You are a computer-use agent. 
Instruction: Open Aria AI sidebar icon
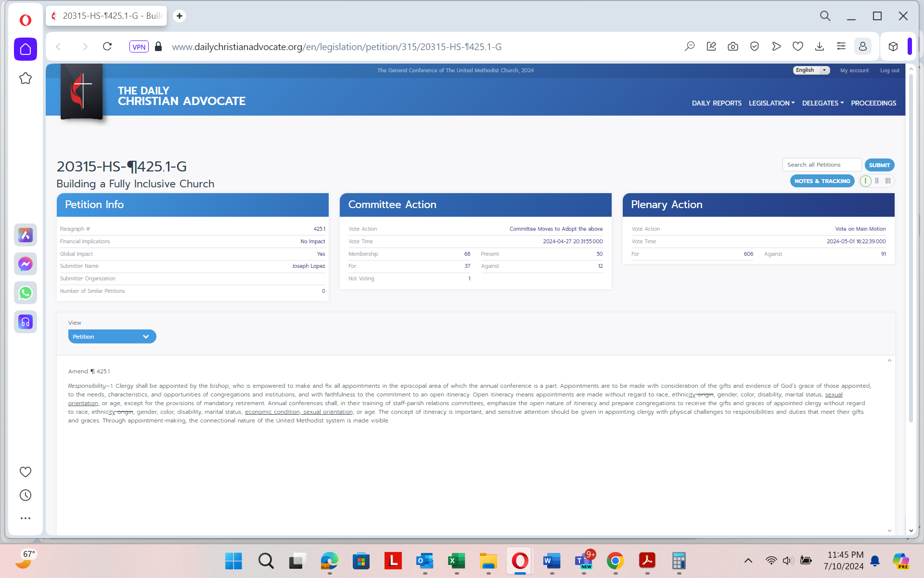(x=26, y=235)
